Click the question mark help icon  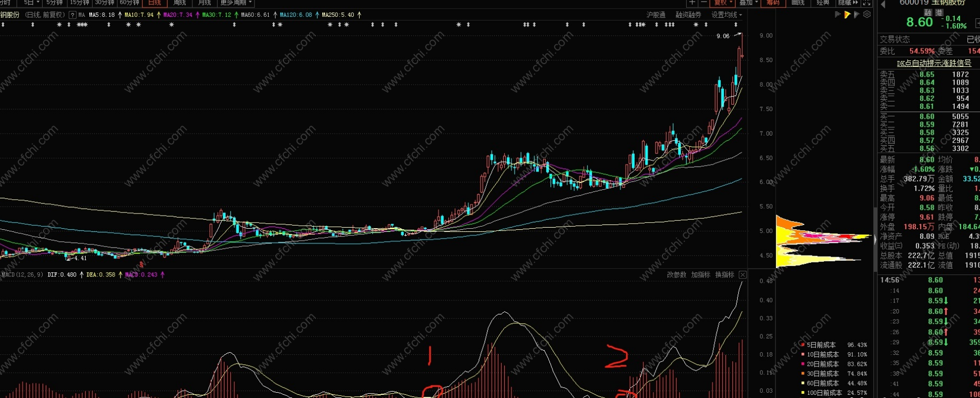click(x=73, y=15)
